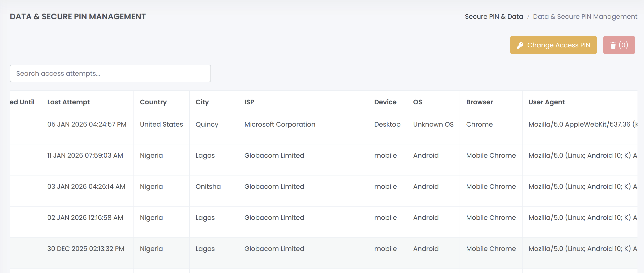Select the 11 JAN 2026 attempt row

pos(85,155)
